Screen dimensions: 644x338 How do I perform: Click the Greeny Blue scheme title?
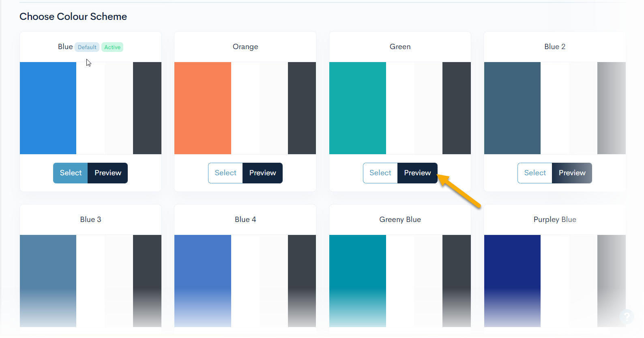(400, 220)
